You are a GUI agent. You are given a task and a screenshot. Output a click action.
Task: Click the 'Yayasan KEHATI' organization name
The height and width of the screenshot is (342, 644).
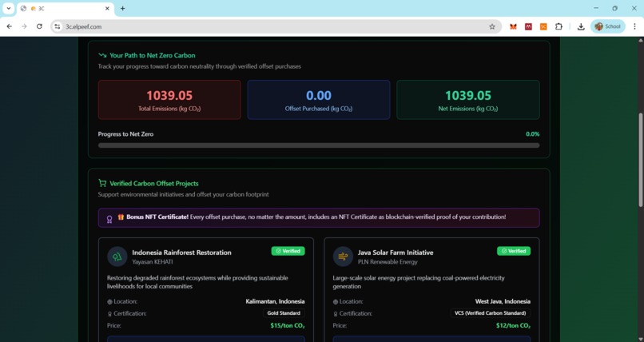tap(153, 261)
